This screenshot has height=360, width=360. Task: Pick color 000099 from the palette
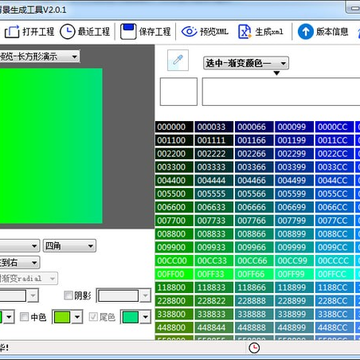click(294, 127)
